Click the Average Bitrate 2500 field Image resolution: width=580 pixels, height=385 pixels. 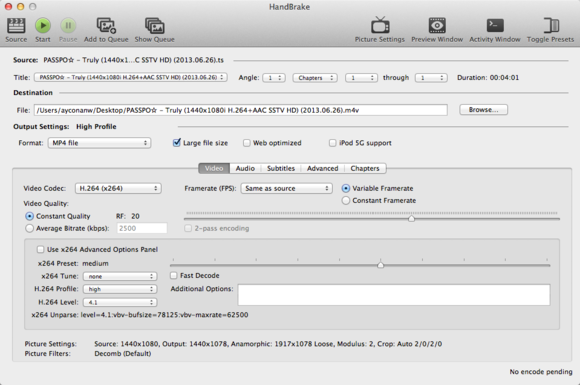[x=142, y=228]
